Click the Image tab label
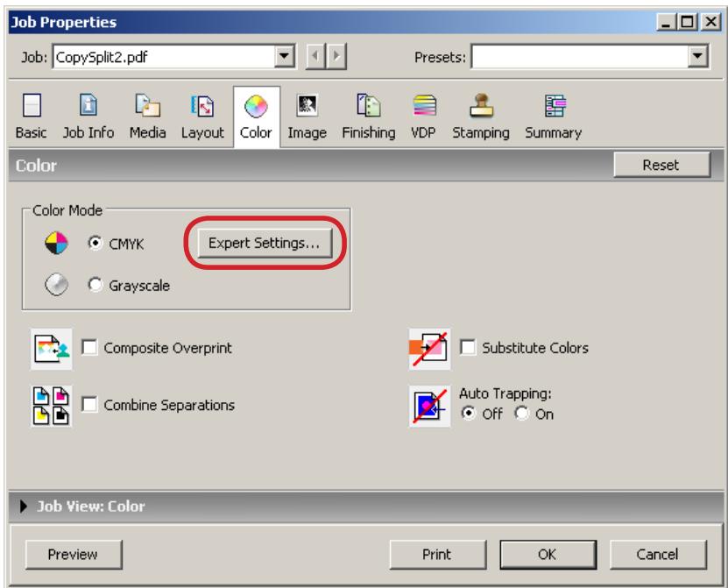This screenshot has width=728, height=588. click(307, 133)
